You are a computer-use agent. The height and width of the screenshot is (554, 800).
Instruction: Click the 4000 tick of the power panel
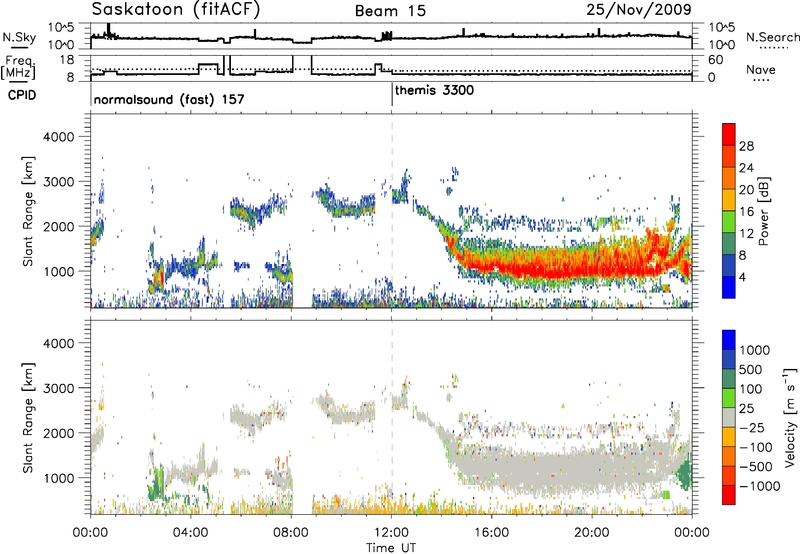click(x=58, y=137)
